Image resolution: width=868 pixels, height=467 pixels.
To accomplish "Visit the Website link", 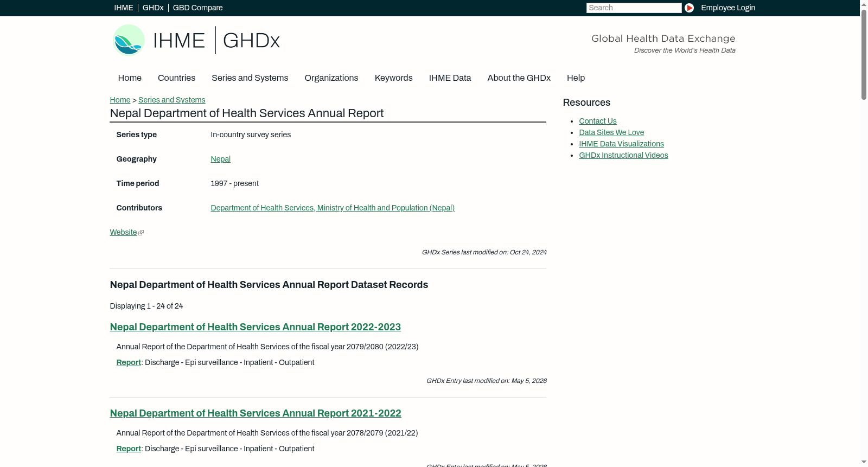I will 124,232.
